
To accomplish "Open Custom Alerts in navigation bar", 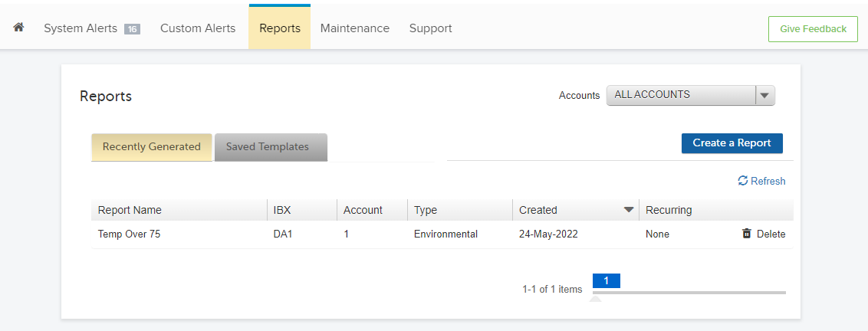I will coord(198,28).
